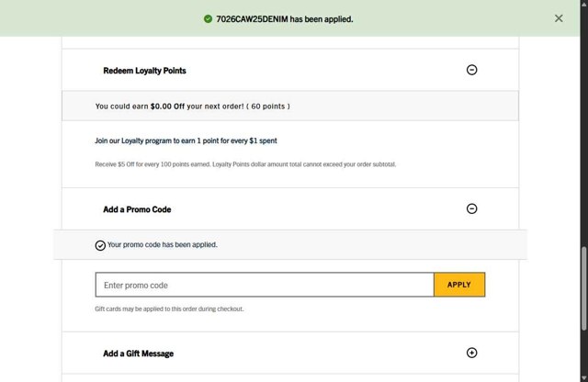Viewport: 588px width, 382px height.
Task: Click the promo code applied check icon
Action: tap(100, 245)
